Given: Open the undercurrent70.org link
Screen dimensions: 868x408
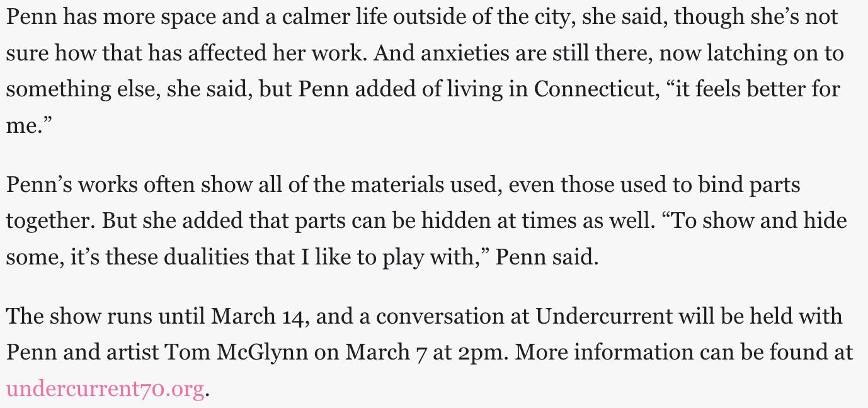Looking at the screenshot, I should pyautogui.click(x=105, y=388).
